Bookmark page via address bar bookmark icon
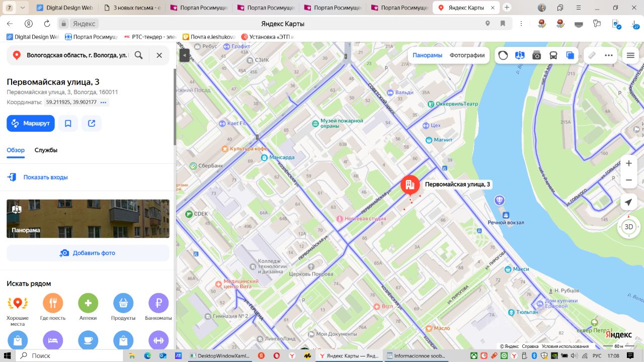 click(x=503, y=24)
